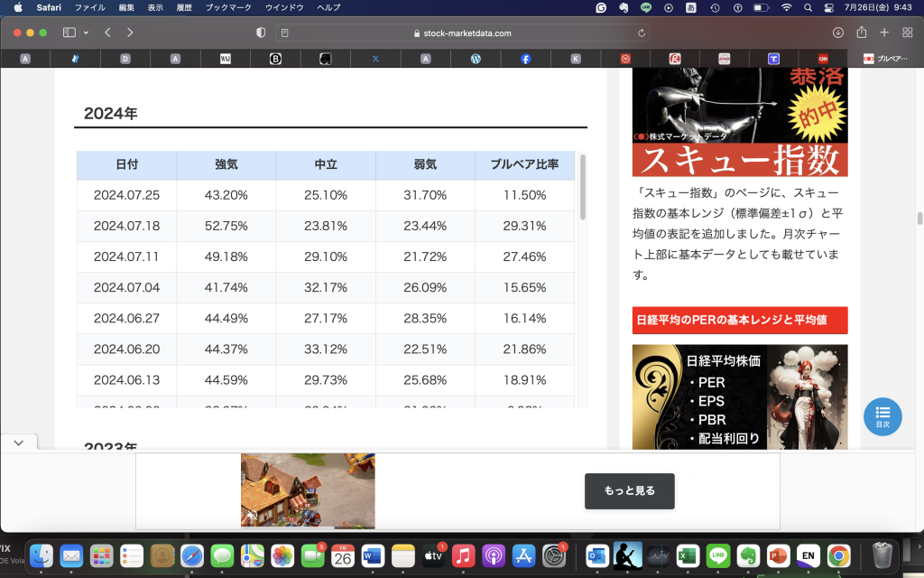Click the Share icon in Safari toolbar

861,33
